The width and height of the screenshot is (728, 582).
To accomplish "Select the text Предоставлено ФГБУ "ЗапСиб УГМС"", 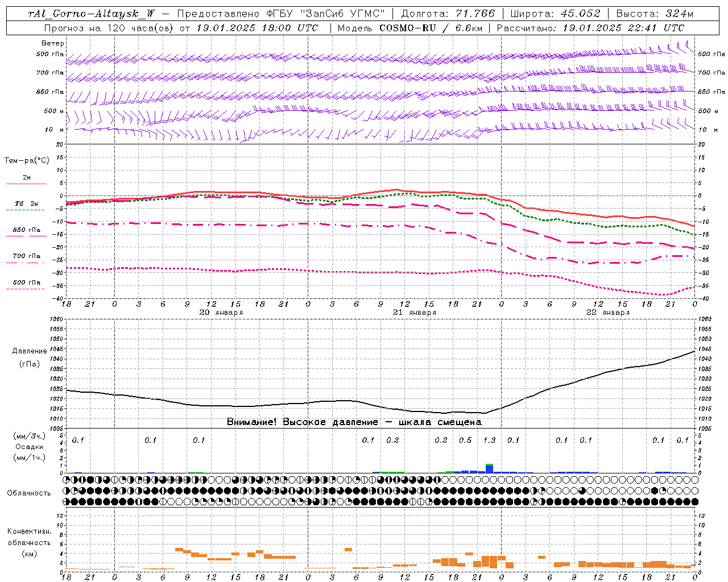I will coord(281,14).
